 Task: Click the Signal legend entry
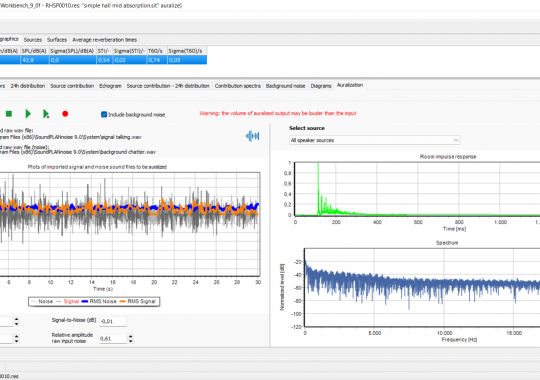click(x=68, y=301)
